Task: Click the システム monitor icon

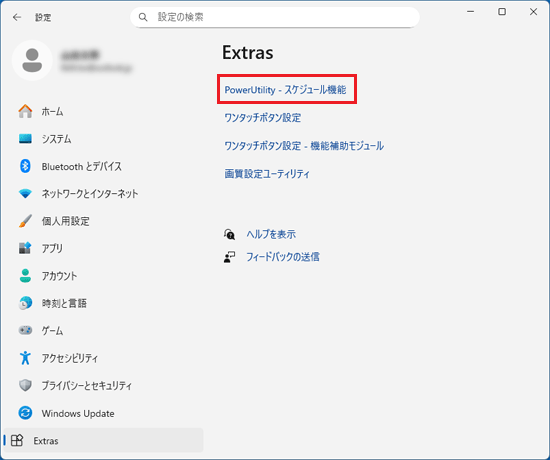Action: click(25, 139)
